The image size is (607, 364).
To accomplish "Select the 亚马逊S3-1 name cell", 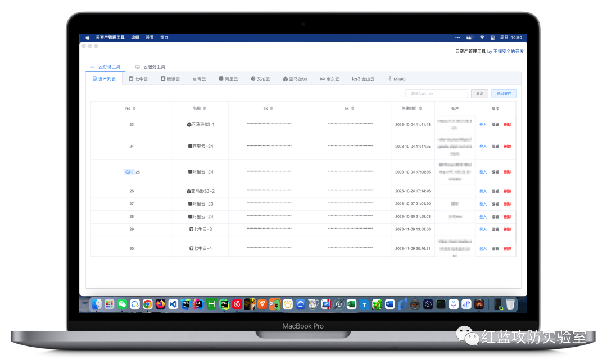I will [201, 125].
